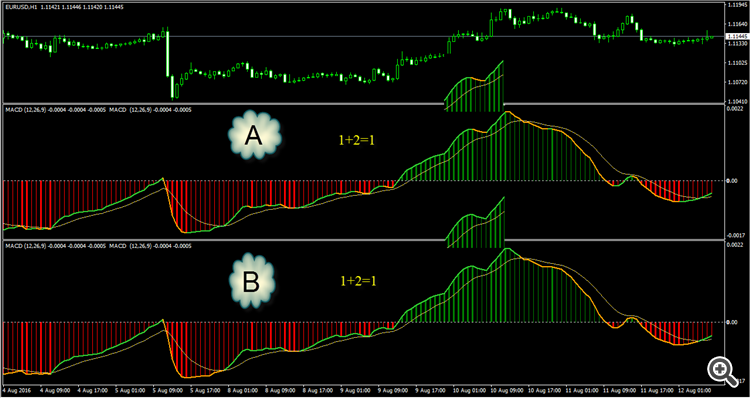Select the cloud label A
Screen dimensions: 750x398
click(x=254, y=136)
